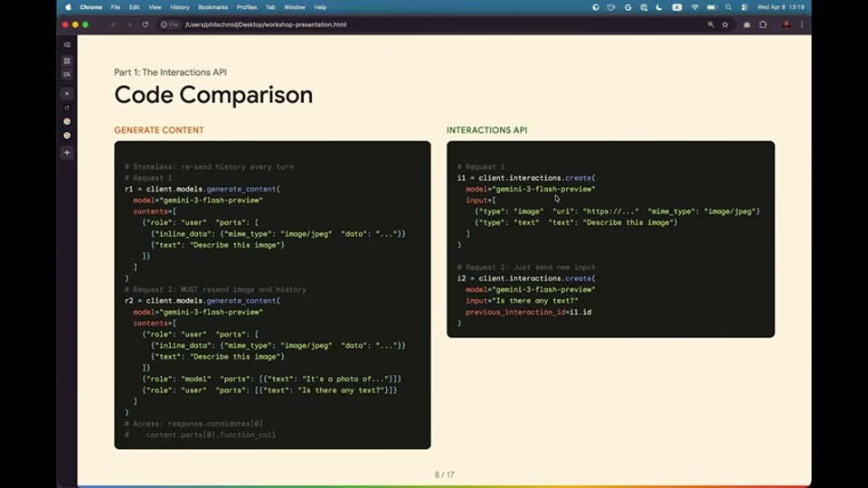Click the line with "uri": "https://..."
The width and height of the screenshot is (868, 488).
click(x=617, y=211)
